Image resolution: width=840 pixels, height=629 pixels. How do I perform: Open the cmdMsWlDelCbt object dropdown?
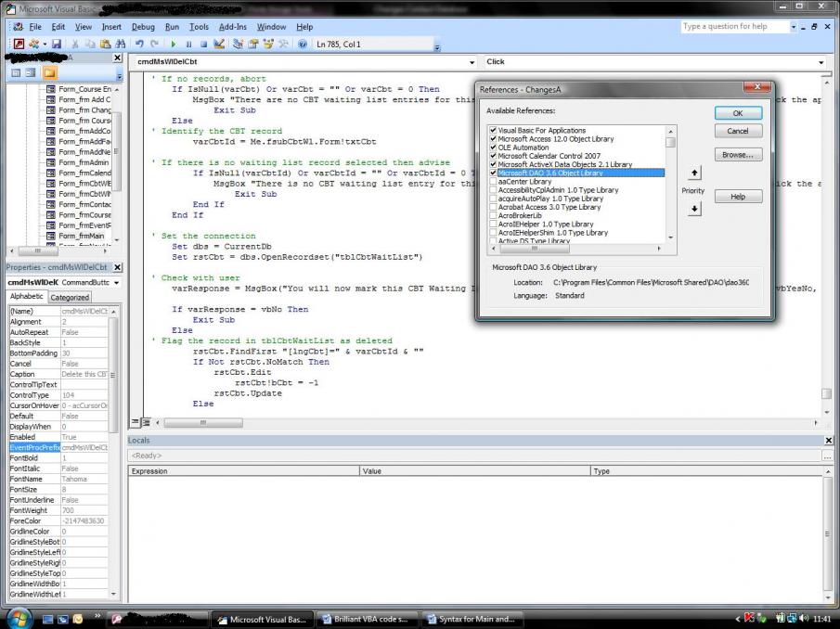pos(472,62)
